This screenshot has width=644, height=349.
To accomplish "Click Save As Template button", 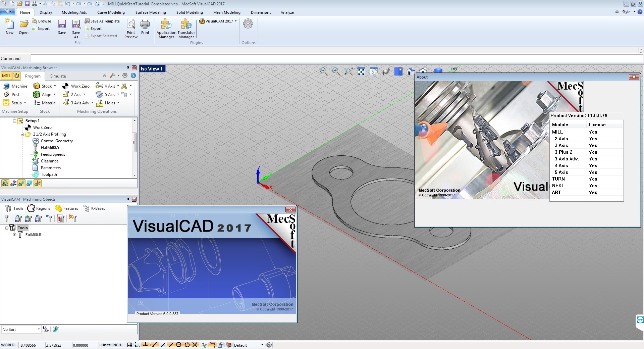I will pos(102,21).
